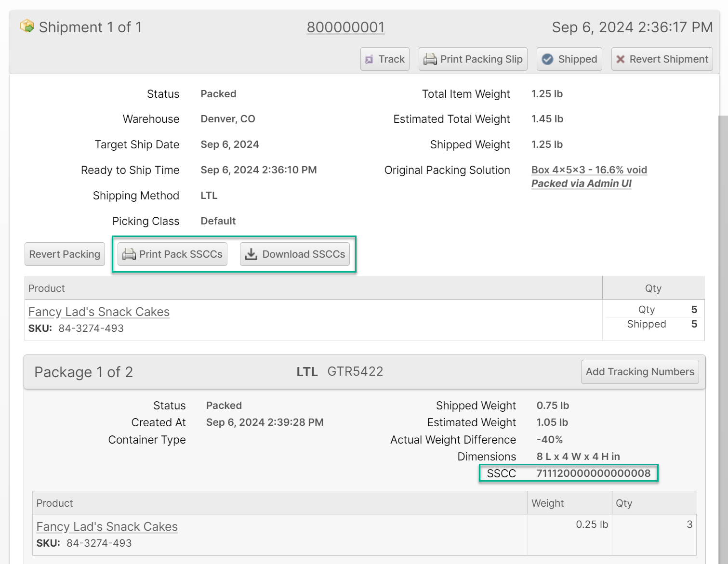Click the shipment box icon in header
Viewport: 728px width, 564px height.
(27, 26)
